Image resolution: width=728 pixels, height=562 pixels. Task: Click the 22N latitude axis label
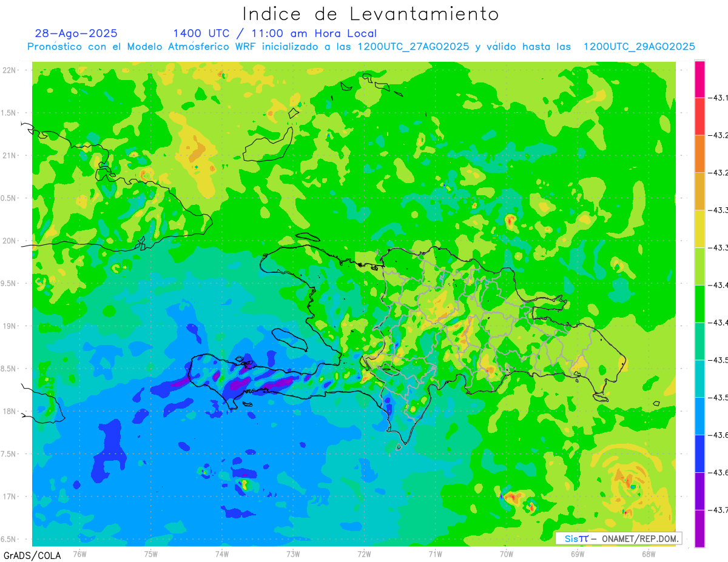(x=9, y=70)
